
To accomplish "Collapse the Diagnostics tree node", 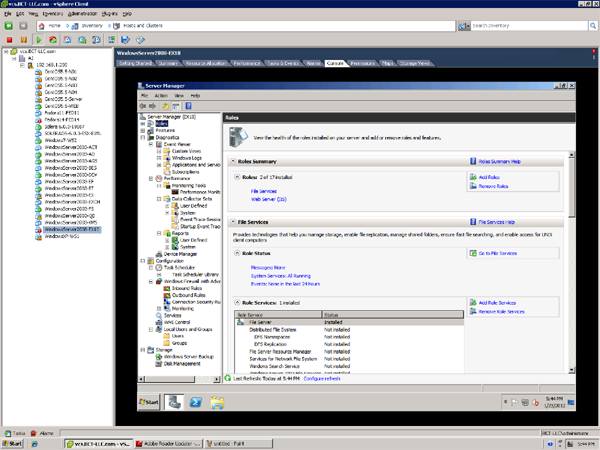I will 143,137.
